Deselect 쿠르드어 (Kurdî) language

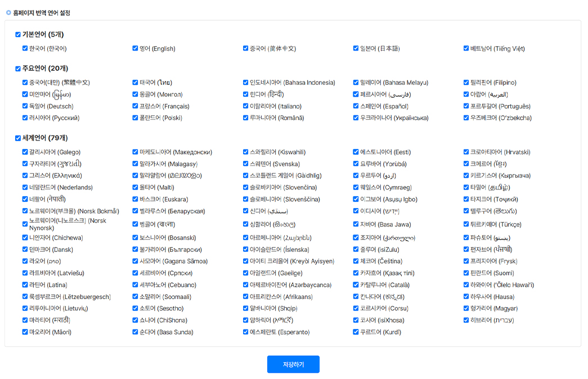(x=356, y=332)
